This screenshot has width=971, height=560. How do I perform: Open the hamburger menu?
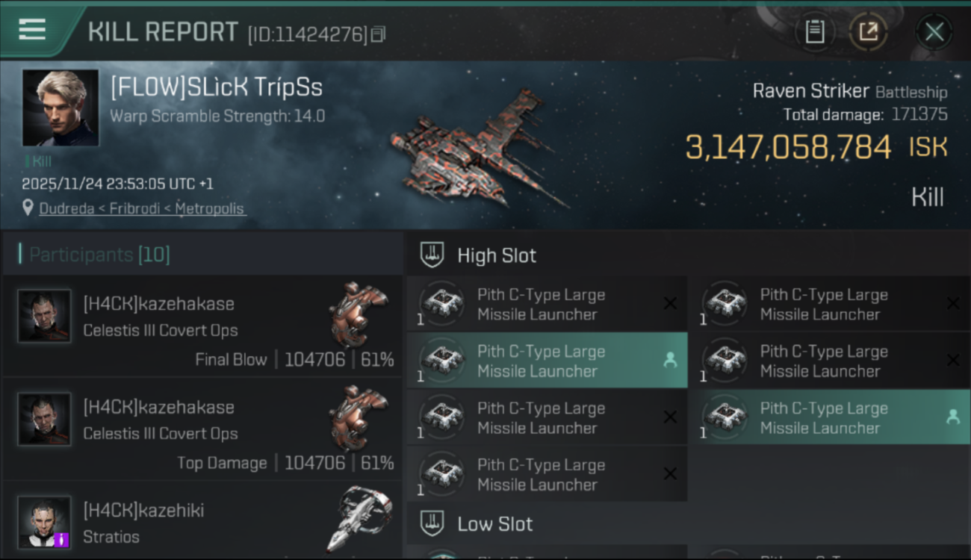pyautogui.click(x=32, y=30)
